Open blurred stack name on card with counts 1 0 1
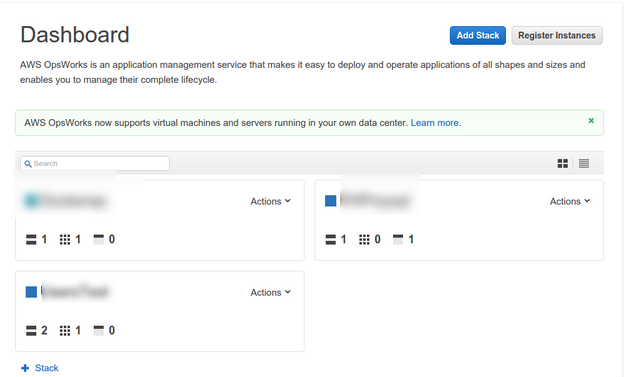The width and height of the screenshot is (624, 377). coord(374,201)
